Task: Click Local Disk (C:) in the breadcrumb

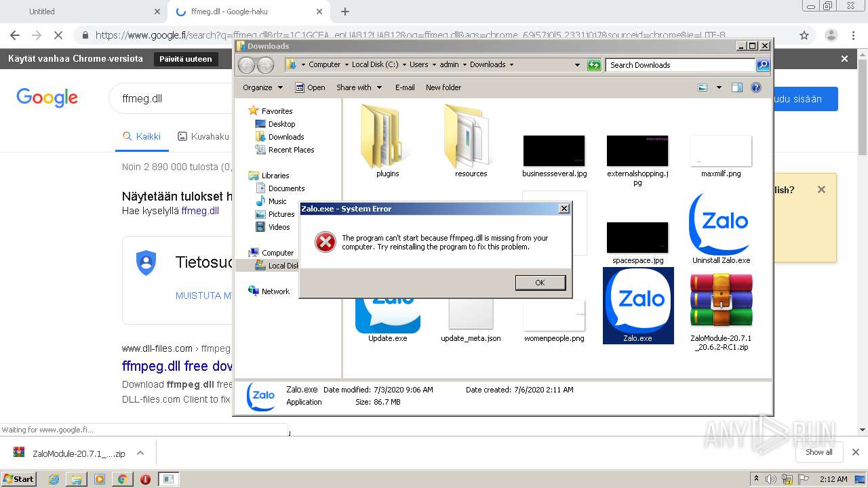Action: pos(375,65)
